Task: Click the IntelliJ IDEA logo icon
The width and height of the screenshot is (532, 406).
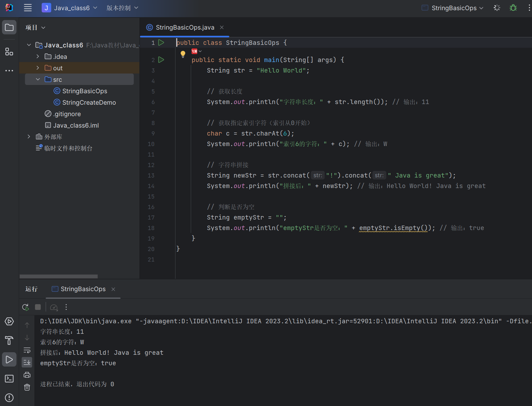Action: [9, 8]
